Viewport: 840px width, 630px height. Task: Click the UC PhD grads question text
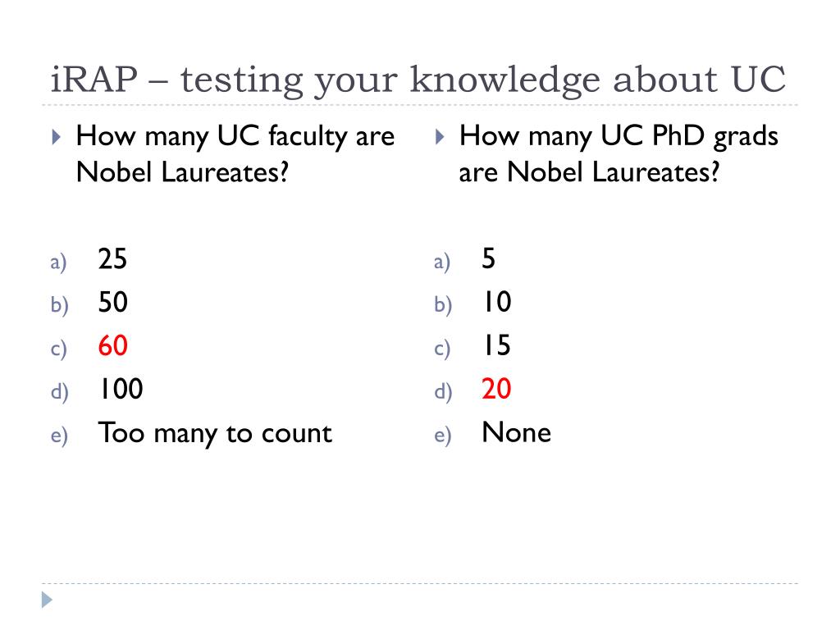click(x=619, y=154)
